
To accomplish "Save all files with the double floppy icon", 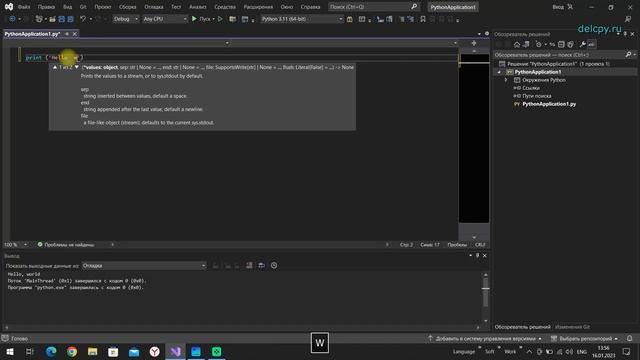I will click(x=70, y=19).
